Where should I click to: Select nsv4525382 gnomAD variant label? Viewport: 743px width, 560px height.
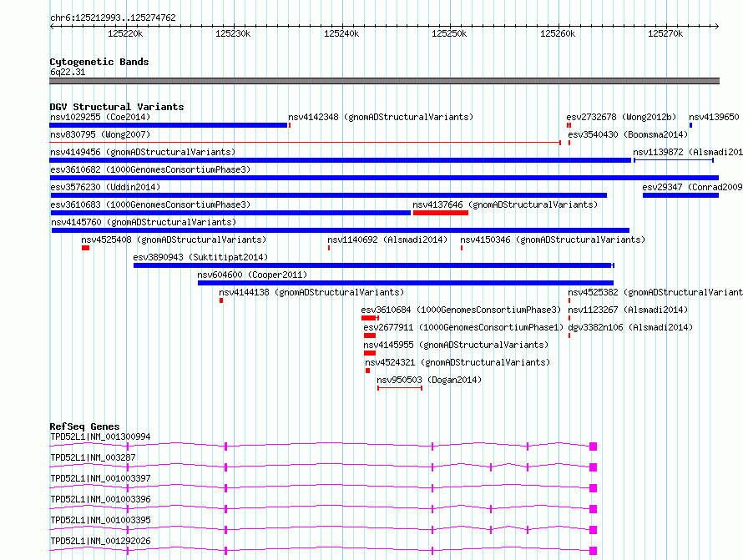pyautogui.click(x=655, y=292)
